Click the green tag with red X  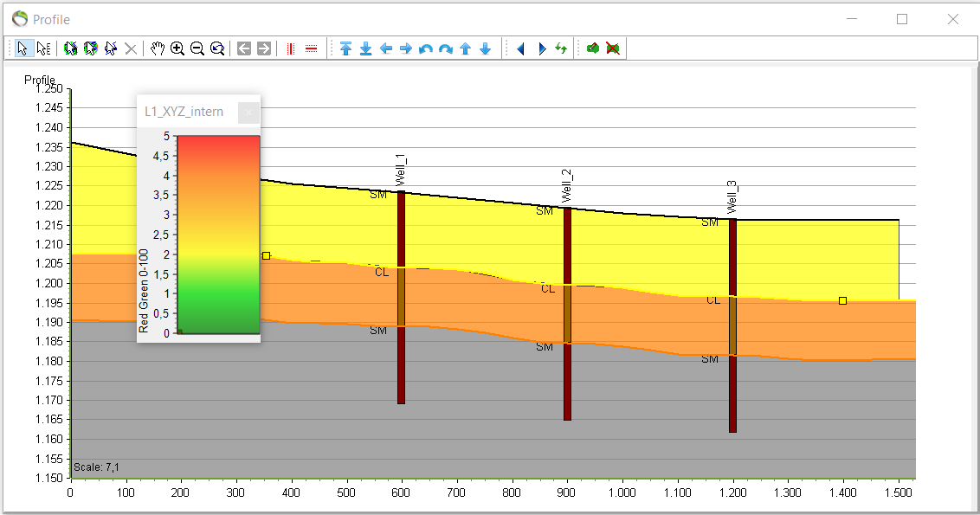[x=613, y=48]
